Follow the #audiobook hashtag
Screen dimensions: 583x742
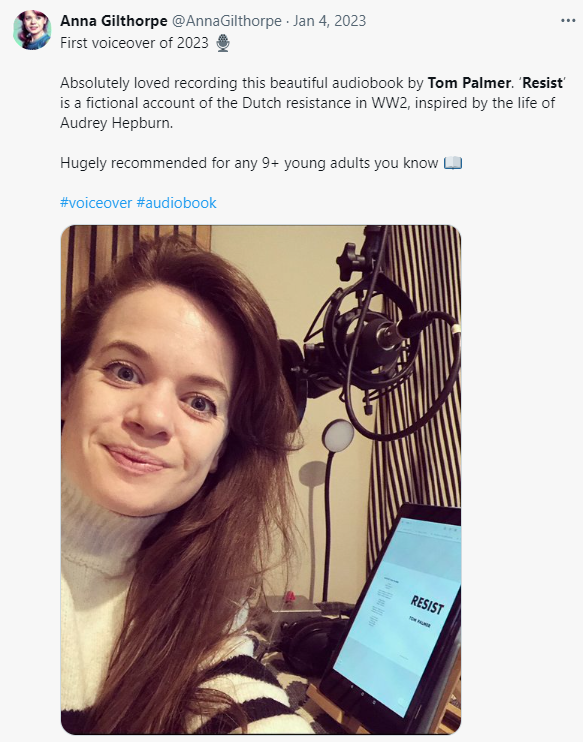177,203
